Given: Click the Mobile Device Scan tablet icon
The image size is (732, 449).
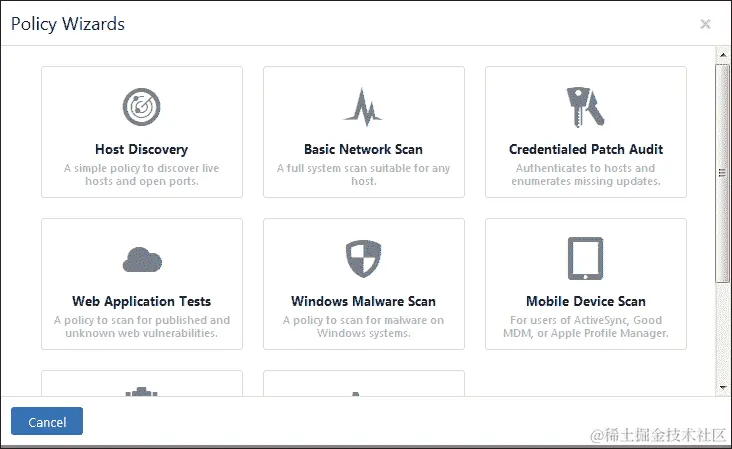Looking at the screenshot, I should 585,259.
